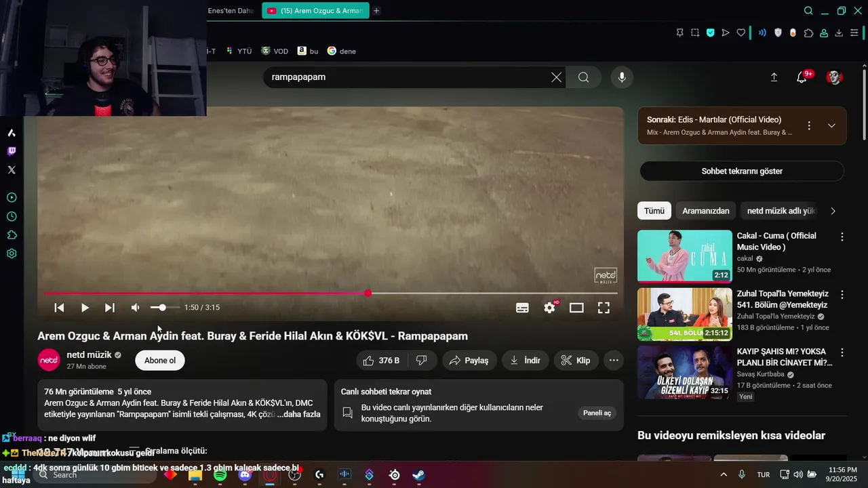The width and height of the screenshot is (868, 488).
Task: Open the easy setup sliders icon
Action: (x=854, y=33)
